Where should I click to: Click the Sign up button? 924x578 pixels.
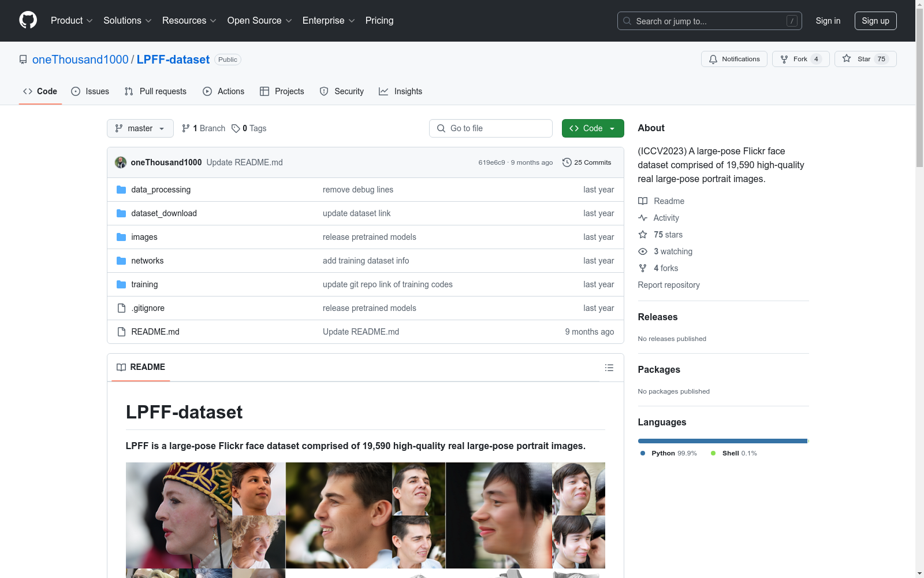(x=875, y=21)
